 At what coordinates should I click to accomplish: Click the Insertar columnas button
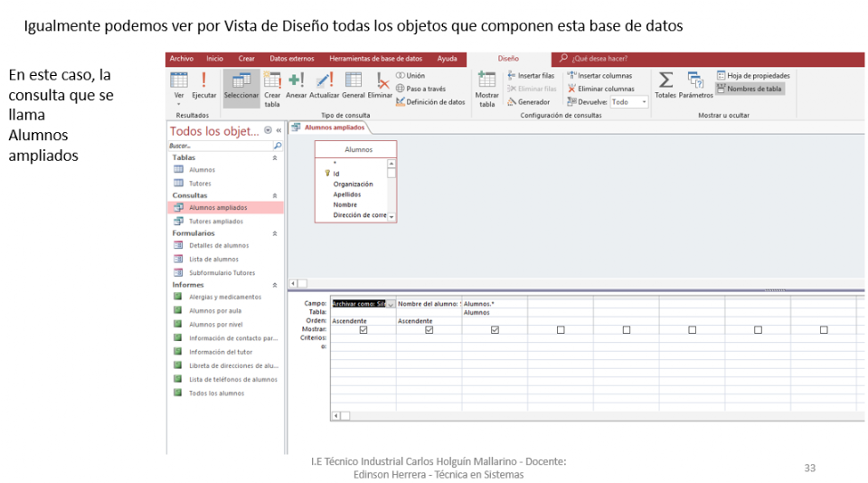(x=600, y=76)
